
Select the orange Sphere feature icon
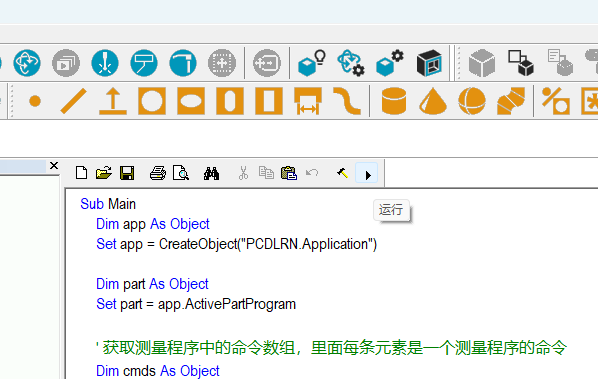[472, 101]
